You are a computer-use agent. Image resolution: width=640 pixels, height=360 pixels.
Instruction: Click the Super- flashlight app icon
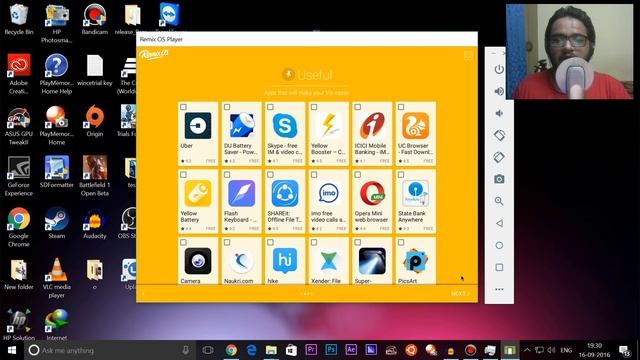[x=372, y=261]
